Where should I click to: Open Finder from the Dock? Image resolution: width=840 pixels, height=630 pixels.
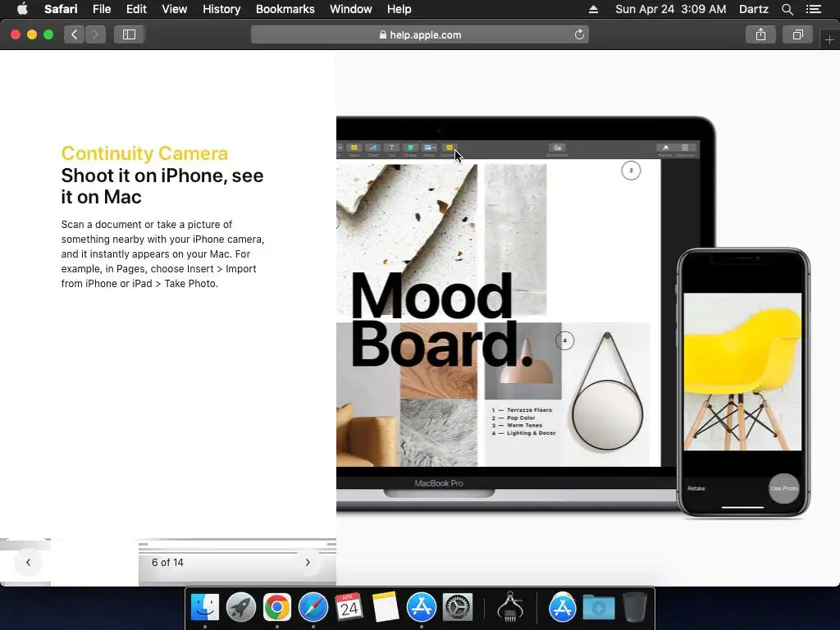[205, 608]
